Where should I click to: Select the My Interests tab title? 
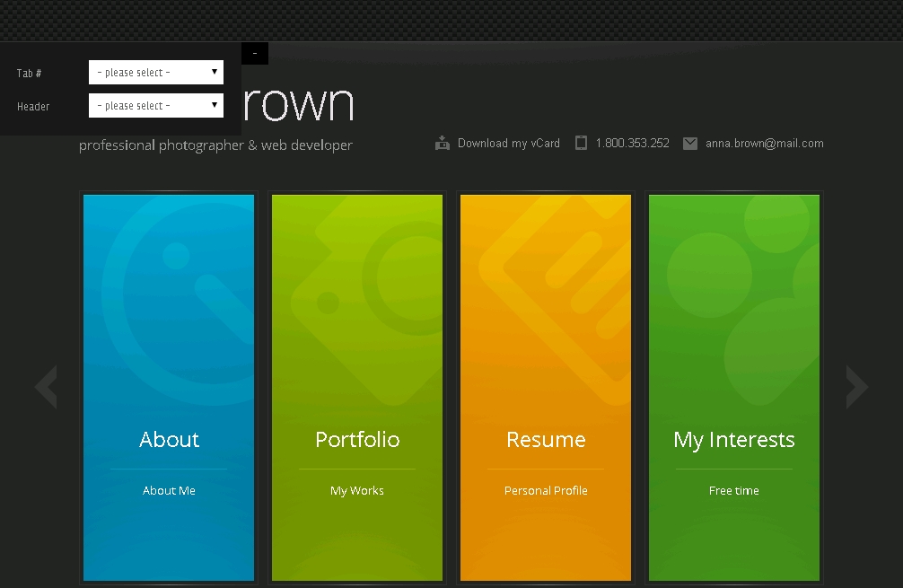coord(733,440)
